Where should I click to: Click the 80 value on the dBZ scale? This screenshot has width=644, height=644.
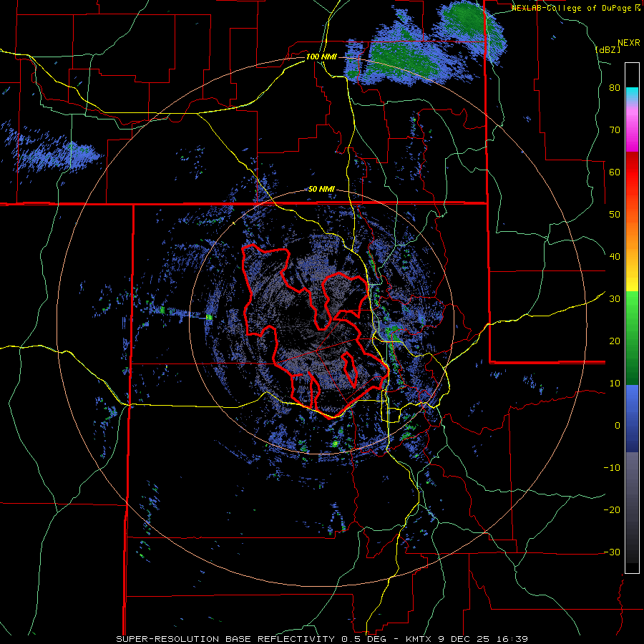pos(615,88)
